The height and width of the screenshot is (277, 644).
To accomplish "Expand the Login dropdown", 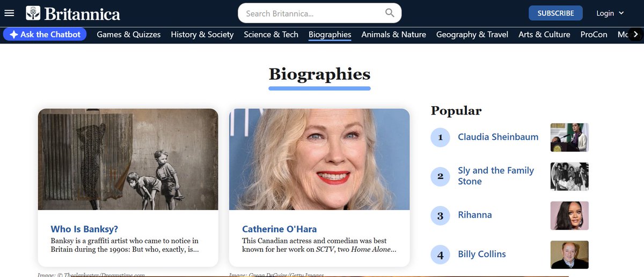I will tap(610, 13).
